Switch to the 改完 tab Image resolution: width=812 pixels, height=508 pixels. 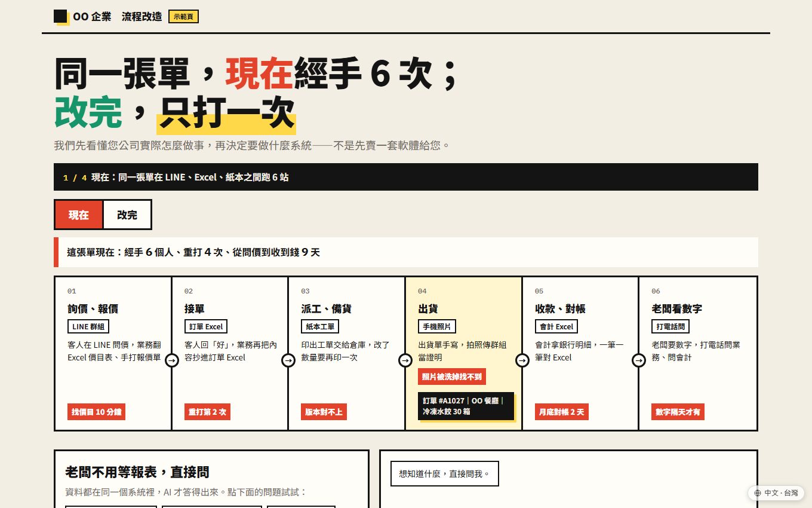pyautogui.click(x=127, y=215)
